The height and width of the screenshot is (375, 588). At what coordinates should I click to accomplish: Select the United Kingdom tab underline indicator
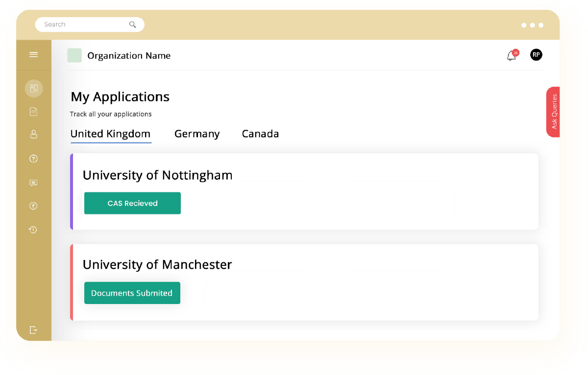[110, 142]
